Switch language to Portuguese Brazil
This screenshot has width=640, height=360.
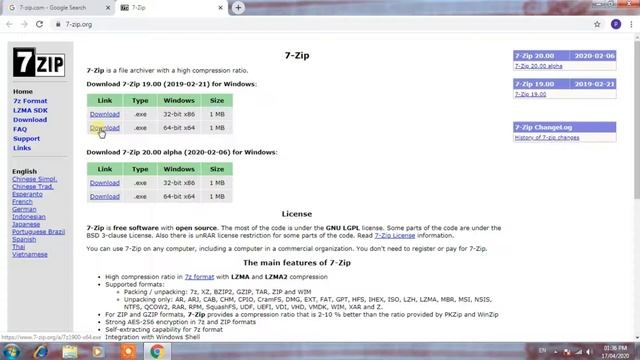pos(38,232)
